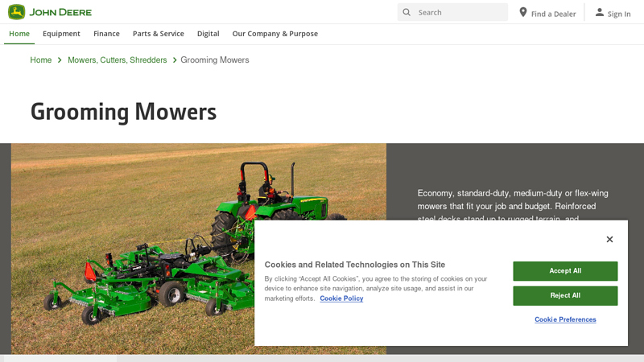Click the Find a Dealer pin icon
This screenshot has width=644, height=362.
pos(523,12)
